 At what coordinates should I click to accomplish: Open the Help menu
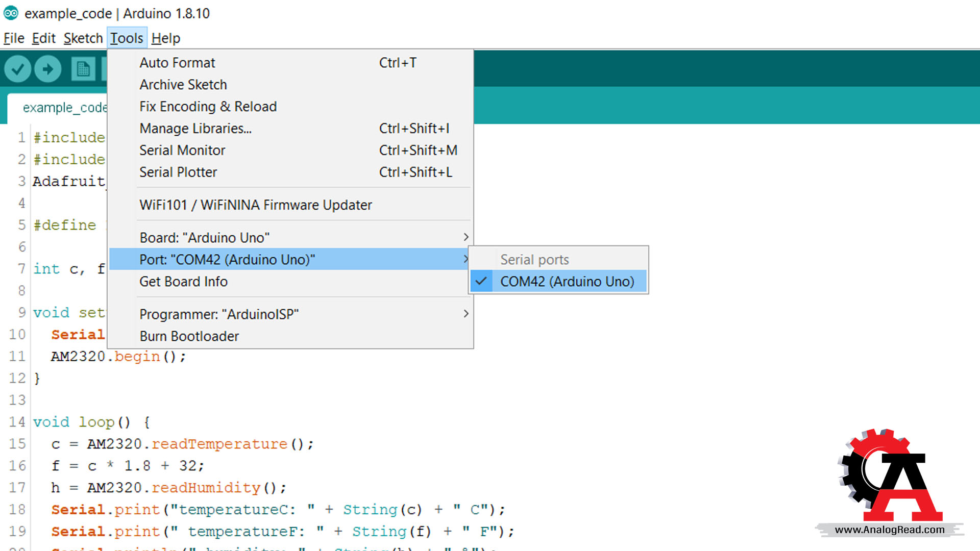[x=166, y=38]
